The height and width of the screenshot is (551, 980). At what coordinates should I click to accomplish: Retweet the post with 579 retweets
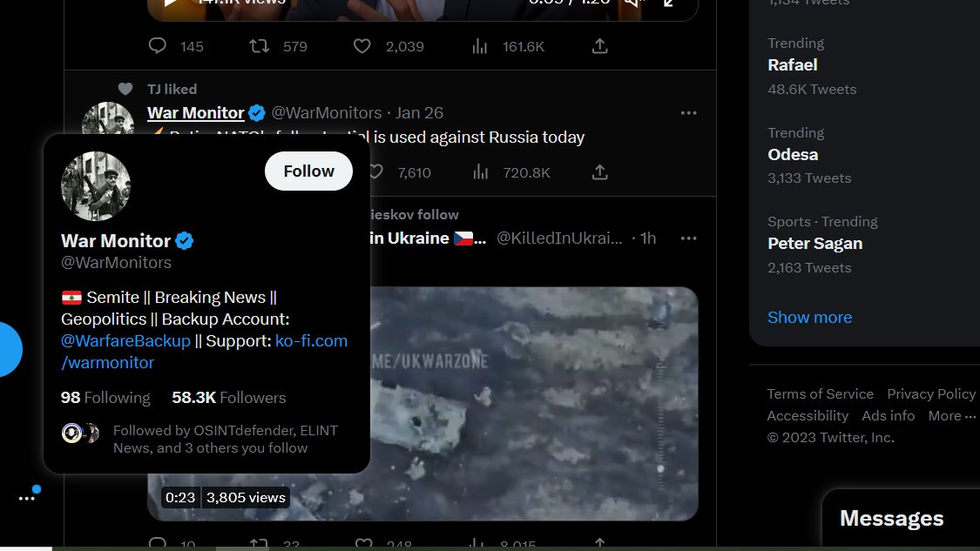(260, 46)
